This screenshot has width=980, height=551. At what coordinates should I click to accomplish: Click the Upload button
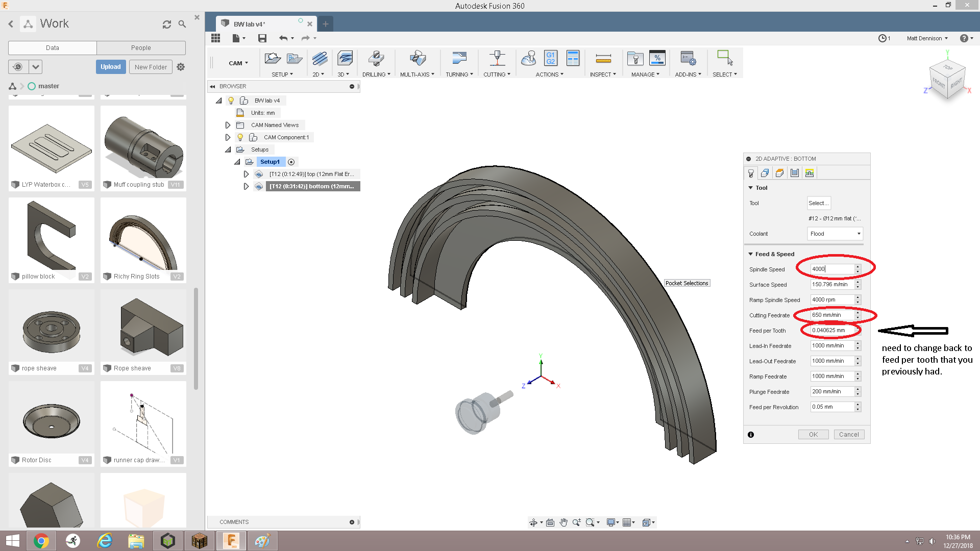(x=111, y=67)
